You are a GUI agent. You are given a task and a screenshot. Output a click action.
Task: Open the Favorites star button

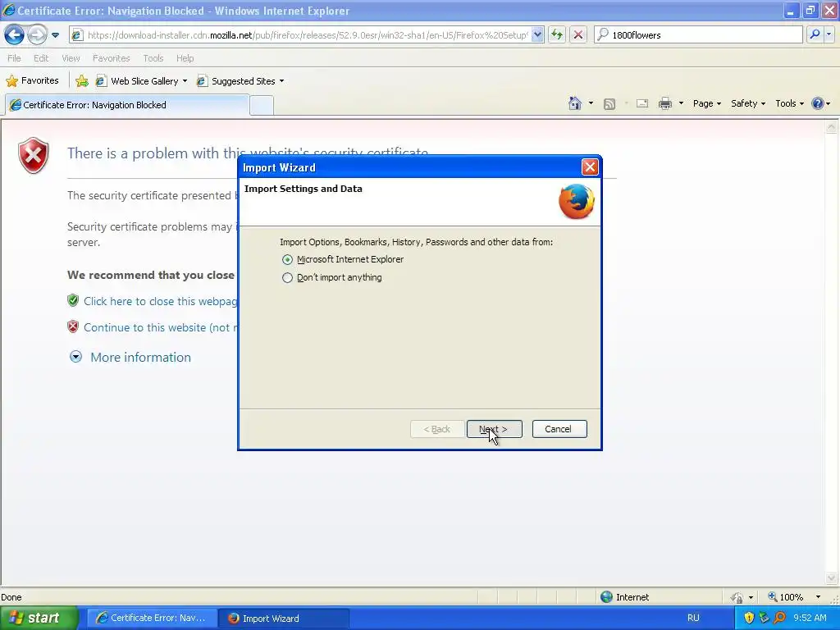tap(32, 81)
